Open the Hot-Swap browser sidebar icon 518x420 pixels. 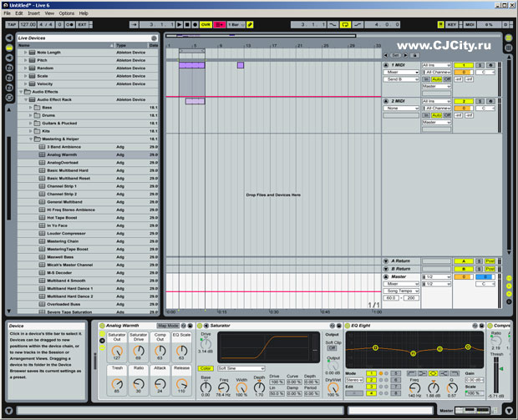click(x=9, y=98)
